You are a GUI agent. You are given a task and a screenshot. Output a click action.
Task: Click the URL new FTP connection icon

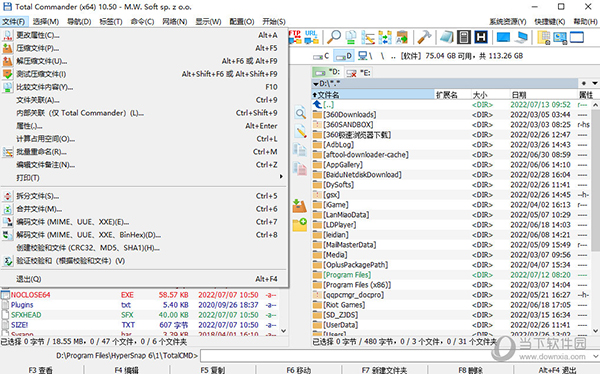pyautogui.click(x=311, y=37)
